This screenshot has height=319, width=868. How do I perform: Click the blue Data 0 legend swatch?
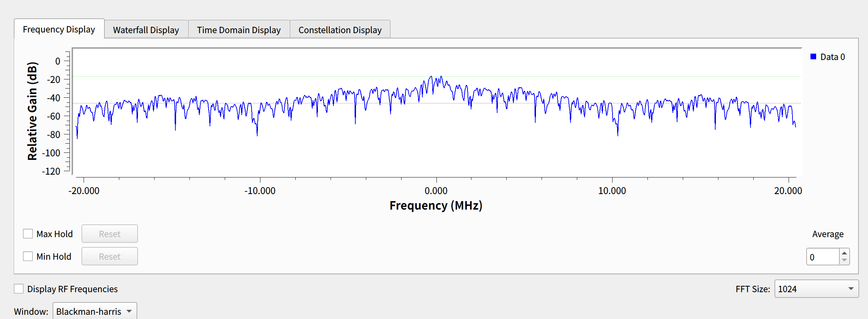click(813, 57)
